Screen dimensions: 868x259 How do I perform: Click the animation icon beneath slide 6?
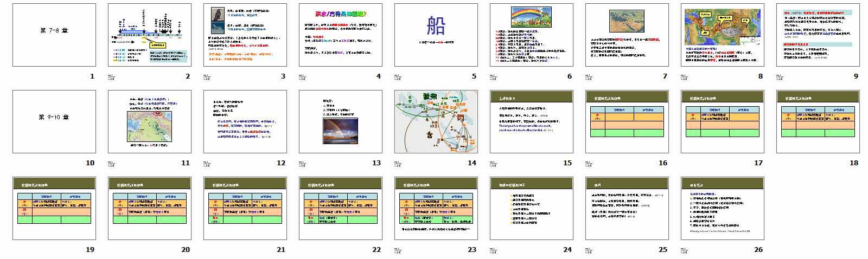(x=494, y=76)
